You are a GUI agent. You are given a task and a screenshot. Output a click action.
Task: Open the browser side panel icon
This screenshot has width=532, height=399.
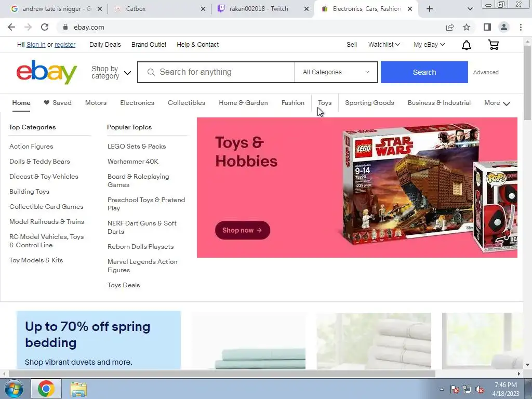click(x=487, y=27)
